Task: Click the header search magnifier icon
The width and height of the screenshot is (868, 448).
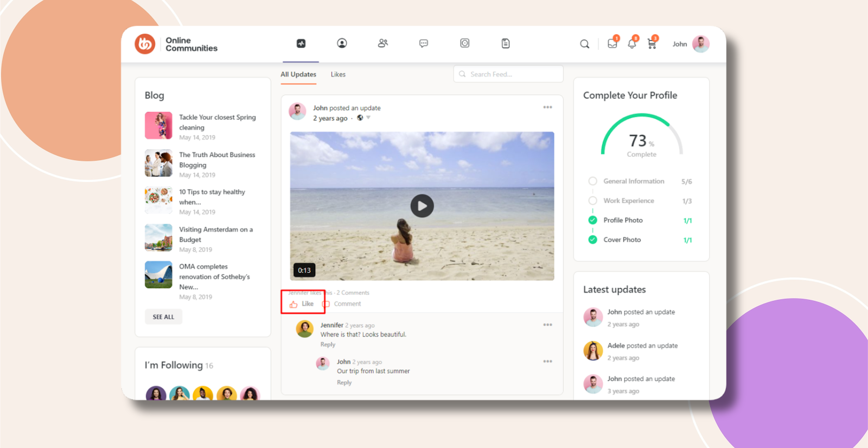Action: 584,44
